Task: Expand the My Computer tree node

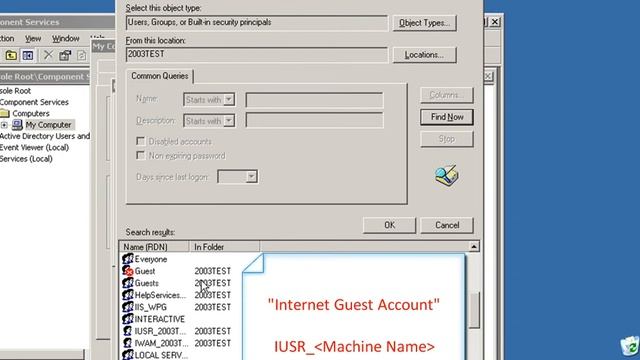Action: pyautogui.click(x=4, y=125)
